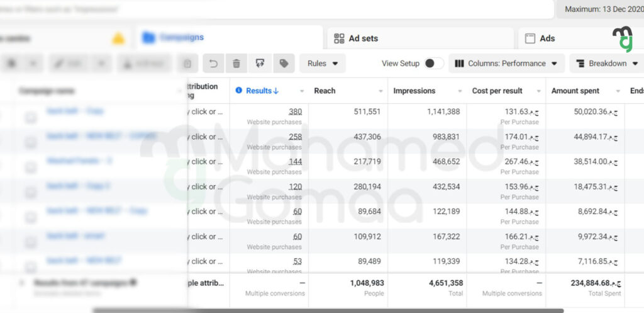Click the Ad sets grid icon
The height and width of the screenshot is (313, 644).
[340, 38]
